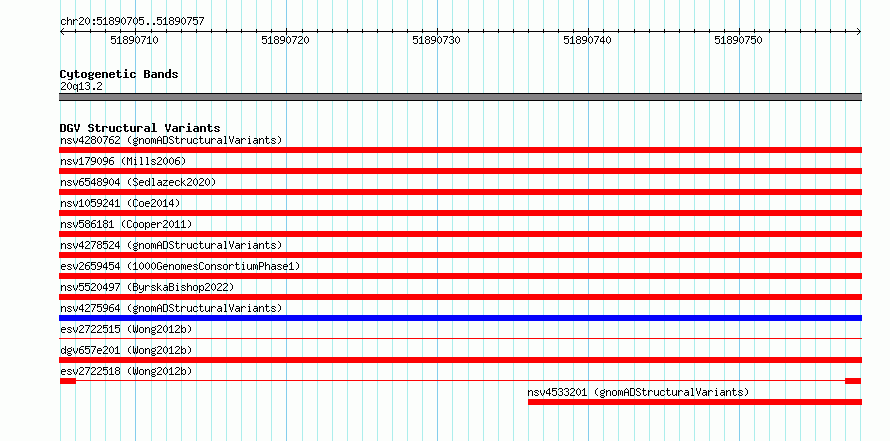890x441 pixels.
Task: Click the right arrow end of the ruler
Action: [859, 32]
